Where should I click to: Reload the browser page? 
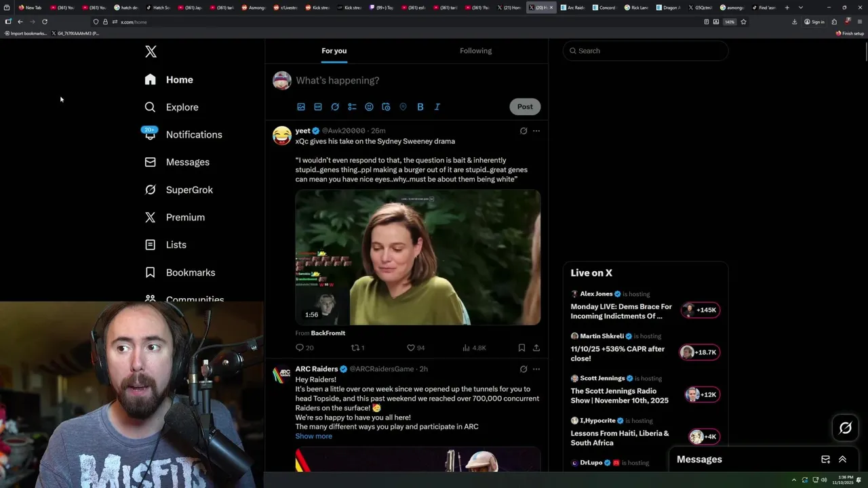[45, 22]
